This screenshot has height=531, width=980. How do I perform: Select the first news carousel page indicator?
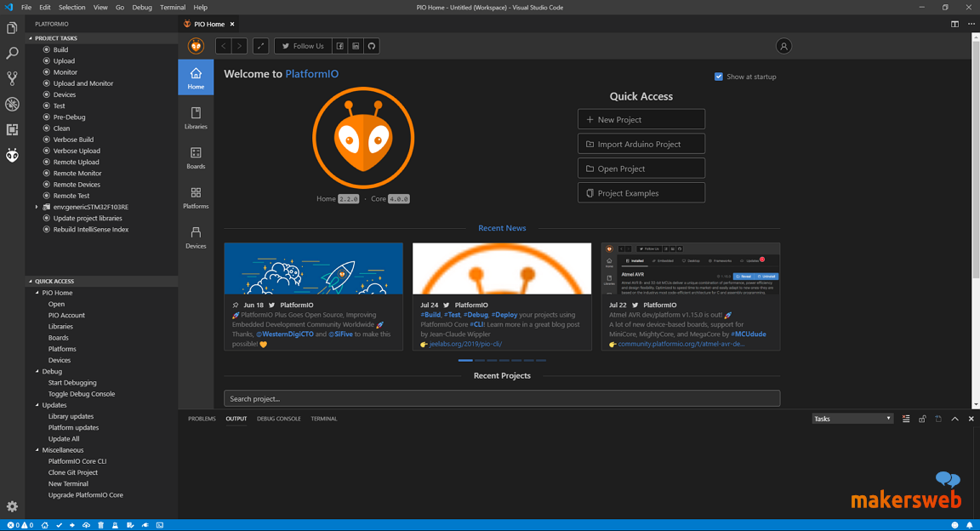pos(465,360)
